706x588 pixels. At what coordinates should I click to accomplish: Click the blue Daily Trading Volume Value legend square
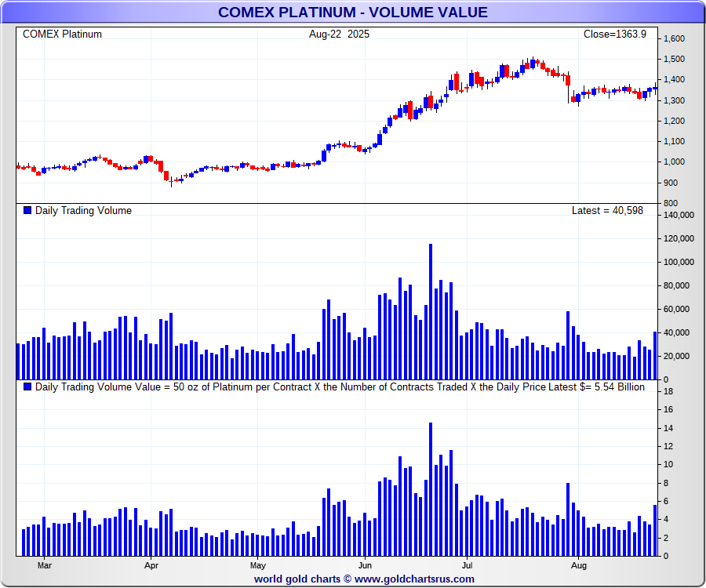point(28,387)
